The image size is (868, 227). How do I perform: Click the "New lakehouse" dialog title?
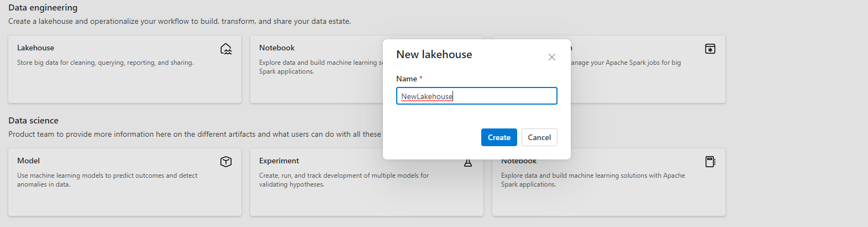[x=434, y=54]
